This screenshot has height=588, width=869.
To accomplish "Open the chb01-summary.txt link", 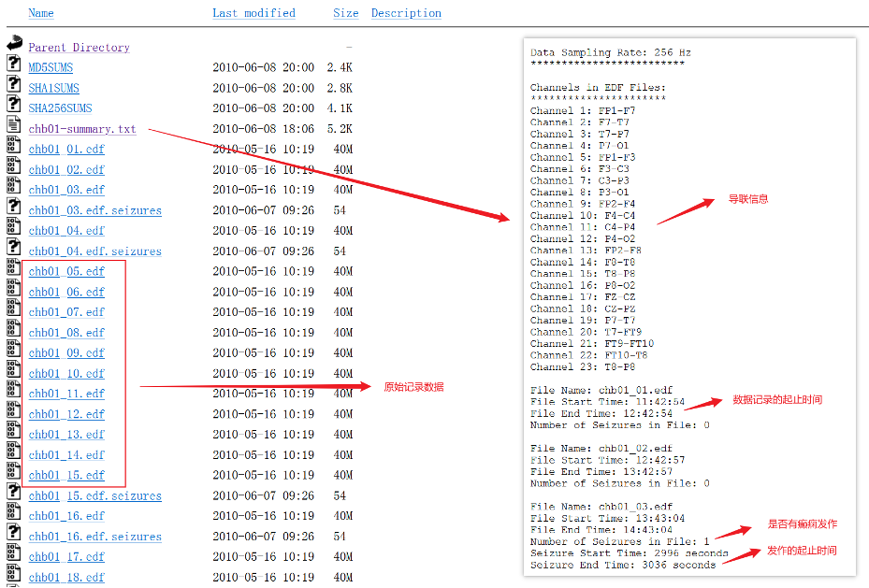I will (x=82, y=129).
